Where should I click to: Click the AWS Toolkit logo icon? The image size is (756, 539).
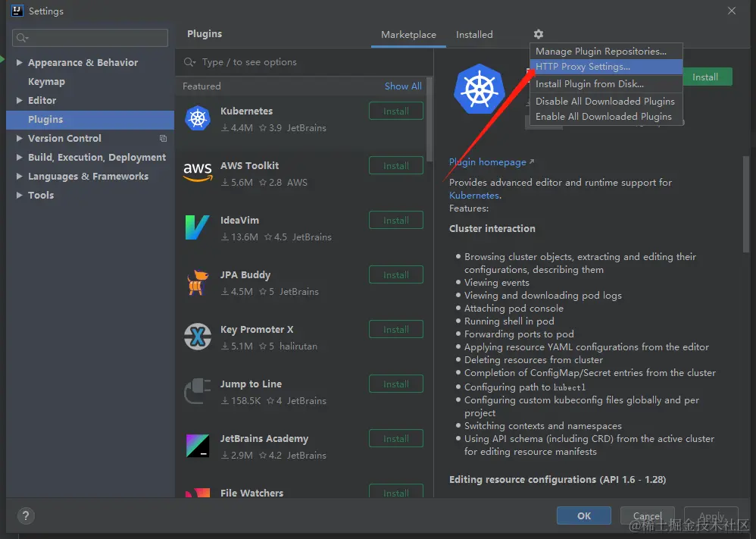point(198,172)
